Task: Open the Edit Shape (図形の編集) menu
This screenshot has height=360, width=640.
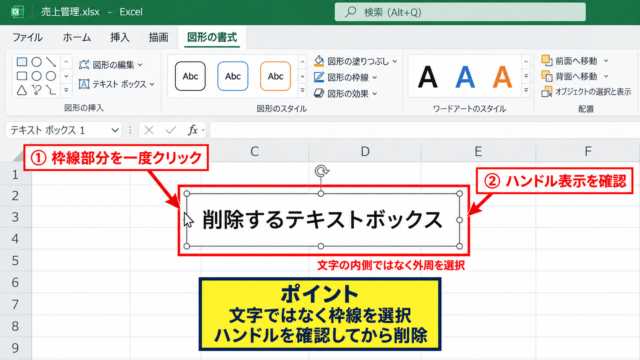Action: 111,64
